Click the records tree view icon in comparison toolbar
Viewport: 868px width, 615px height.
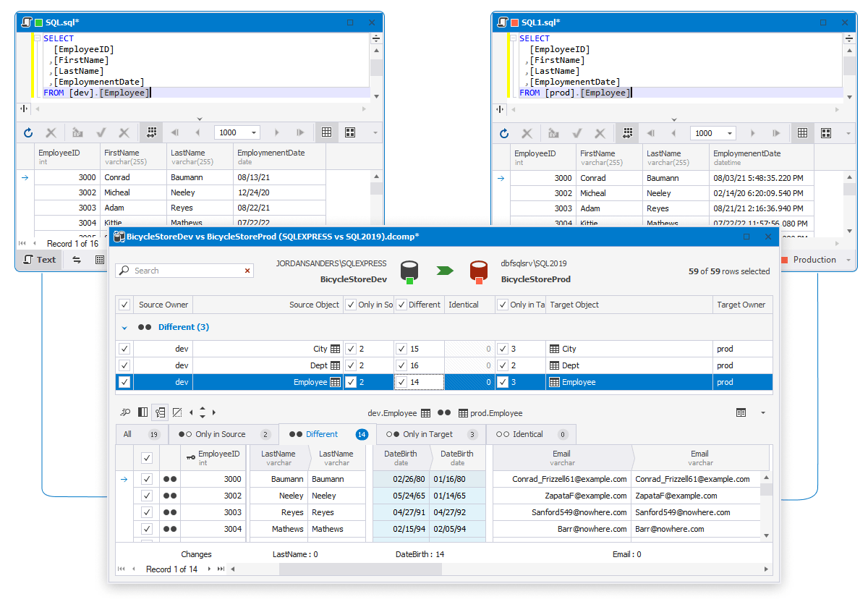160,411
